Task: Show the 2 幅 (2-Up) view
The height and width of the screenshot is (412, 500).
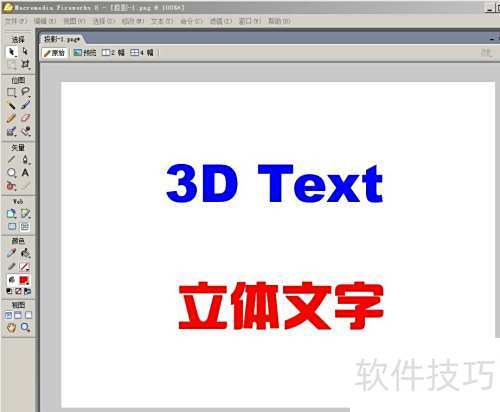Action: tap(113, 53)
